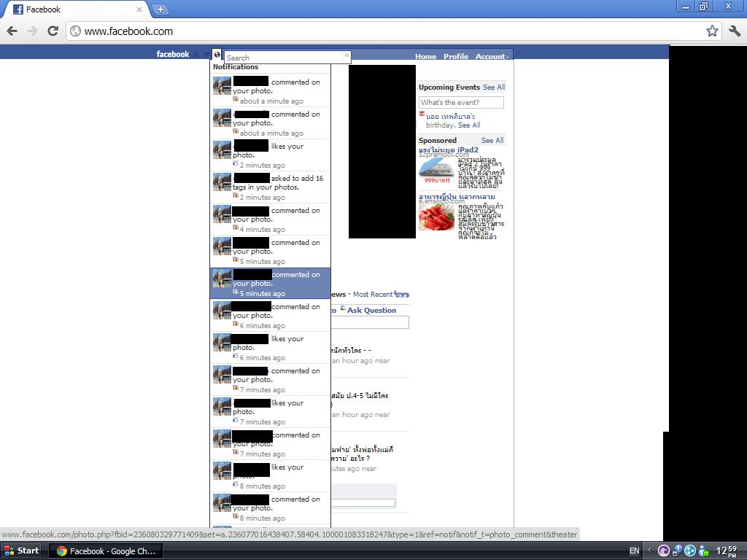
Task: Go to Home in the top bar
Action: click(x=425, y=56)
